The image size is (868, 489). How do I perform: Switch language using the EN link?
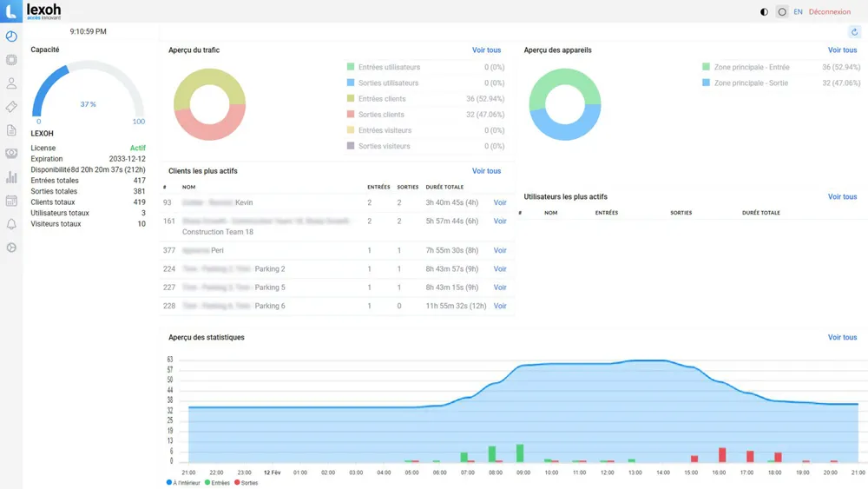pyautogui.click(x=798, y=12)
